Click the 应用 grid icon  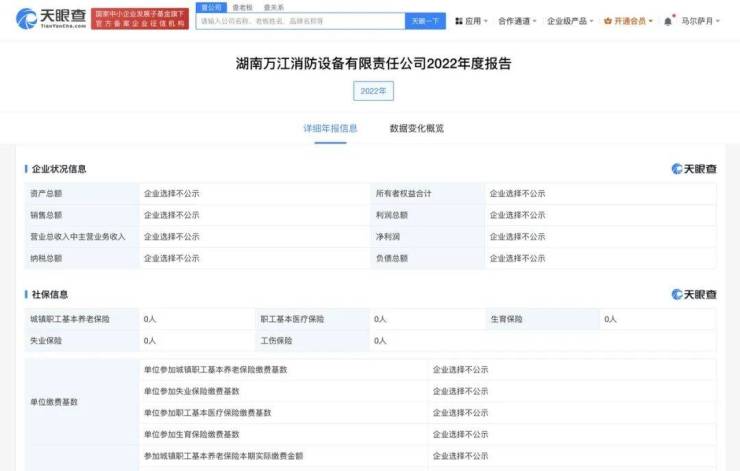point(458,21)
